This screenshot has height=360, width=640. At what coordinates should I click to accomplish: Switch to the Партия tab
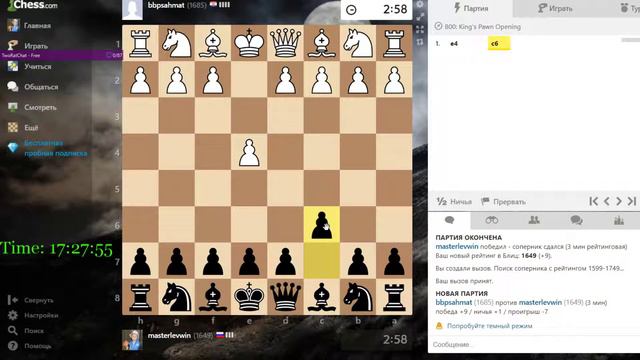(x=471, y=8)
